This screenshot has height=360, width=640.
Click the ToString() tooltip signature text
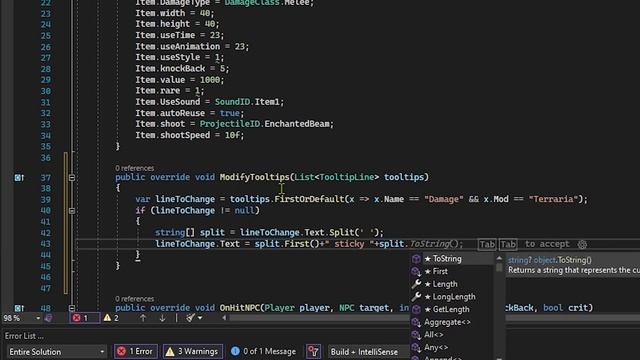click(x=550, y=260)
